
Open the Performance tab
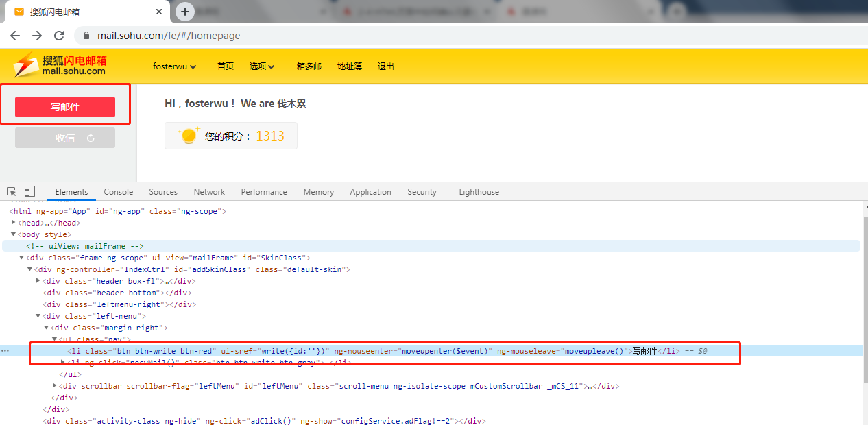(264, 192)
